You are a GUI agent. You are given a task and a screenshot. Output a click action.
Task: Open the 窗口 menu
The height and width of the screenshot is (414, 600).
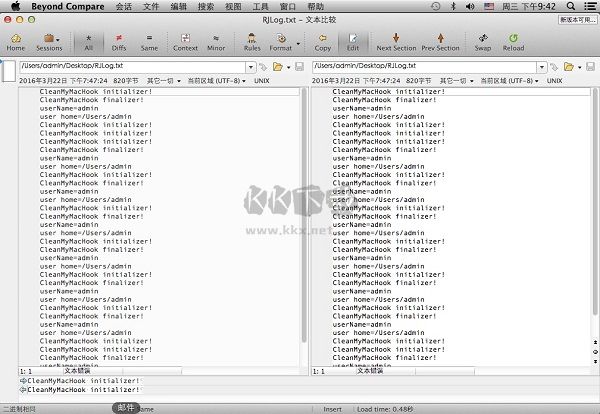[288, 6]
